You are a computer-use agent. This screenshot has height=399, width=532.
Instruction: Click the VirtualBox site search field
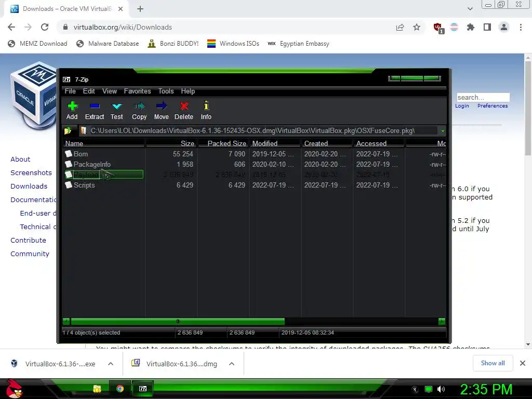pyautogui.click(x=483, y=97)
